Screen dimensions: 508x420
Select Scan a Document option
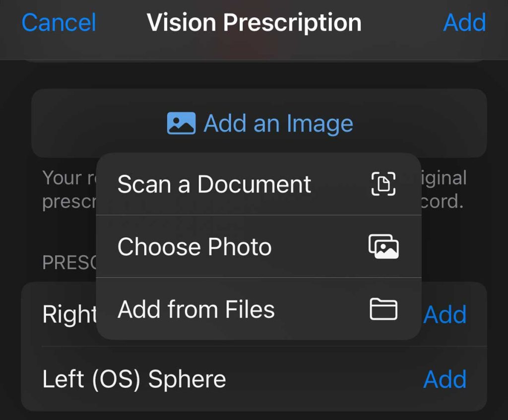(x=214, y=184)
